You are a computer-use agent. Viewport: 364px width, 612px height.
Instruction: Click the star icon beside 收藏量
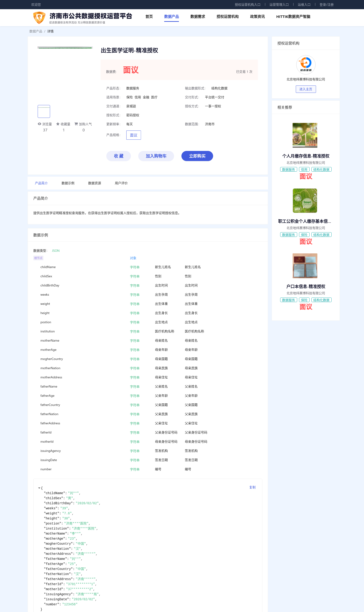(58, 124)
